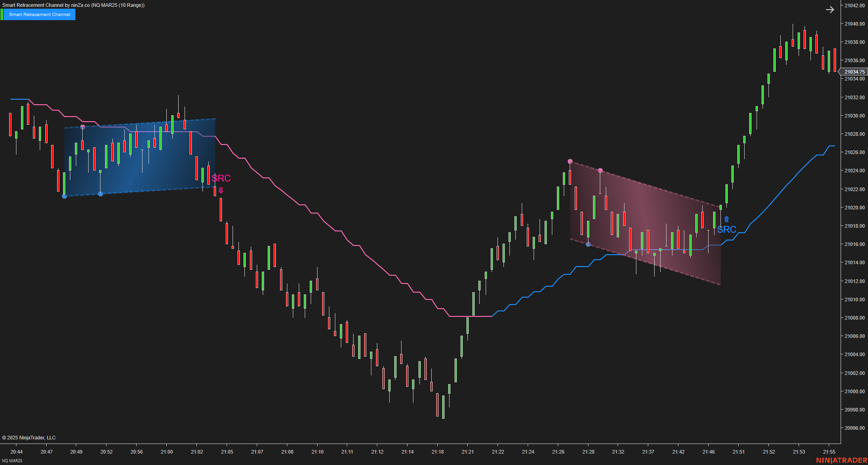Image resolution: width=868 pixels, height=465 pixels.
Task: Click the 21:18 time label on the axis
Action: (x=438, y=452)
